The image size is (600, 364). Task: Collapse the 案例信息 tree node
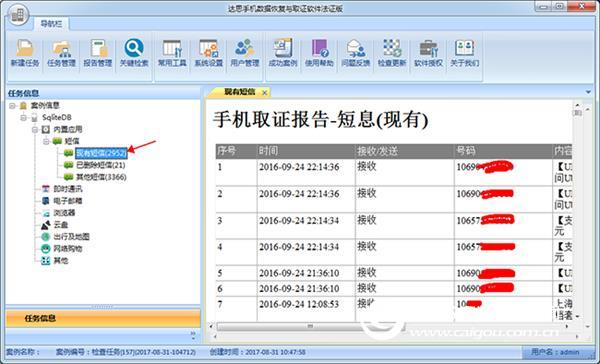tap(12, 106)
